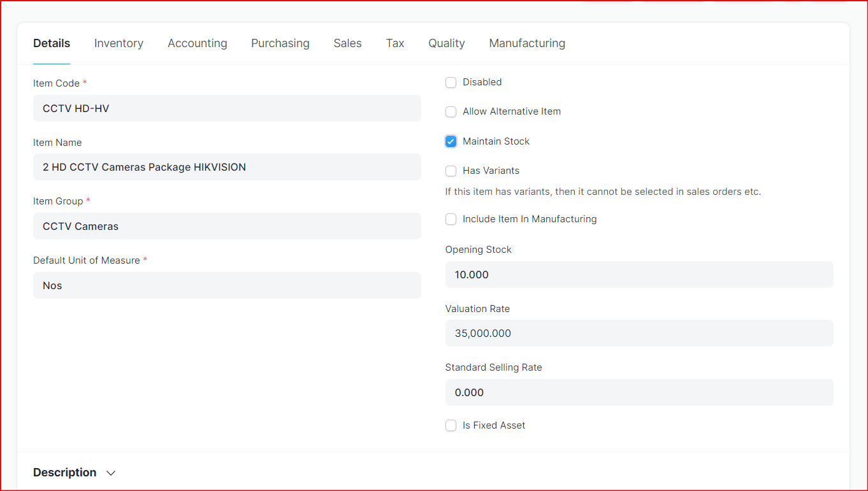
Task: Open the Default Unit of Measure field
Action: tap(227, 285)
